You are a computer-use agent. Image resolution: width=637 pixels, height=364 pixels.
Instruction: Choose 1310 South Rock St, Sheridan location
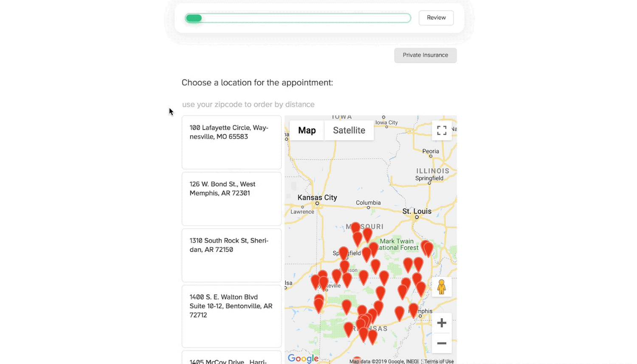pyautogui.click(x=231, y=255)
